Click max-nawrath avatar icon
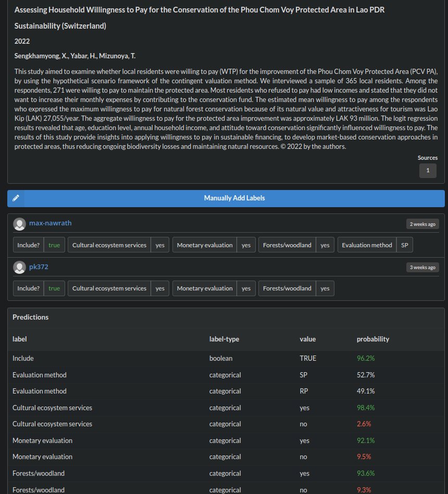 coord(20,224)
